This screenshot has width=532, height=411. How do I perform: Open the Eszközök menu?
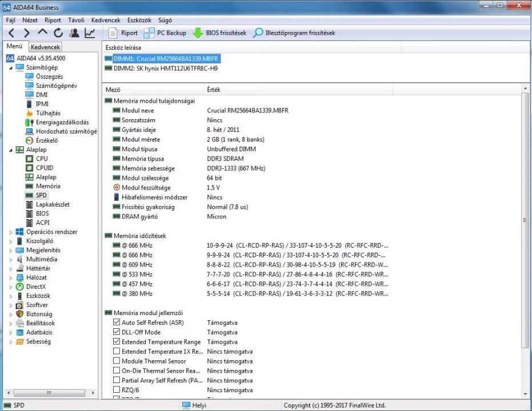tap(139, 21)
